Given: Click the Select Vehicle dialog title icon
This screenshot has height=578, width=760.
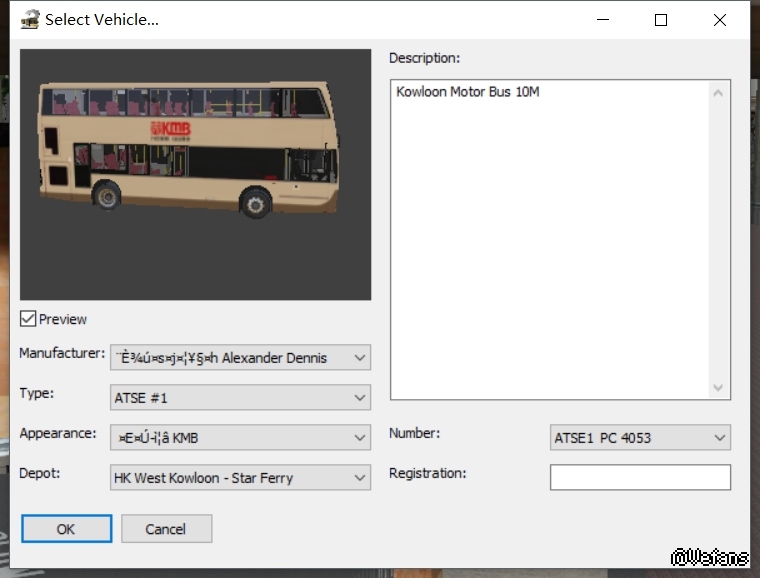Looking at the screenshot, I should point(30,20).
